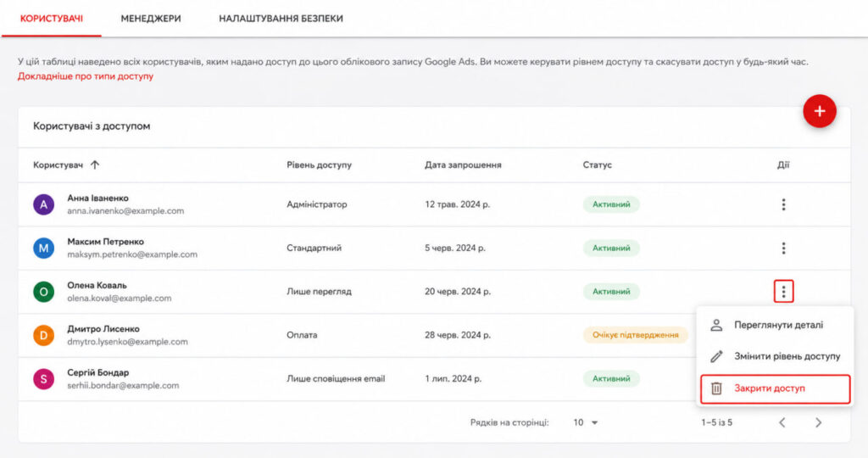Open Докладніше про типи доступу link
868x458 pixels.
[86, 76]
